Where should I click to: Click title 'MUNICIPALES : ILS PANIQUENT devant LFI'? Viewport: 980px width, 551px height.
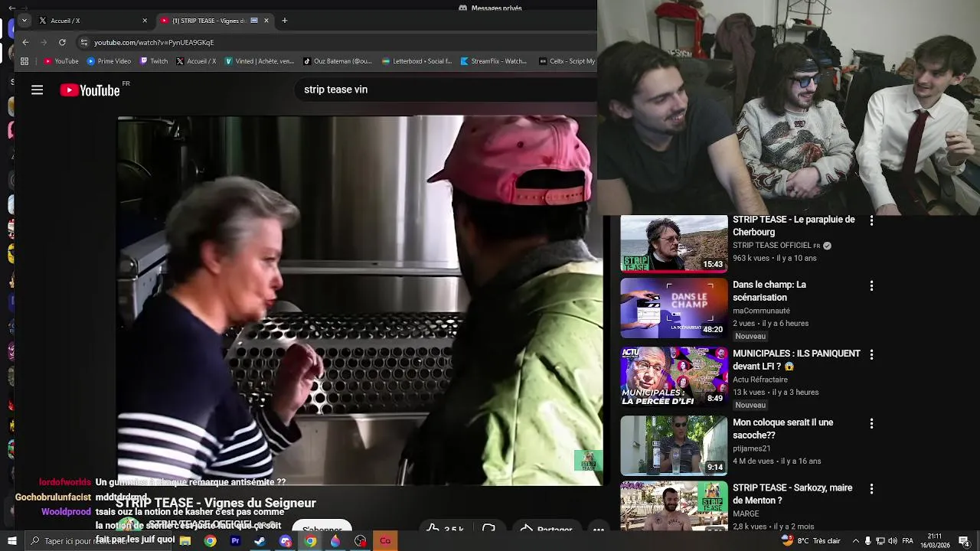pos(796,360)
